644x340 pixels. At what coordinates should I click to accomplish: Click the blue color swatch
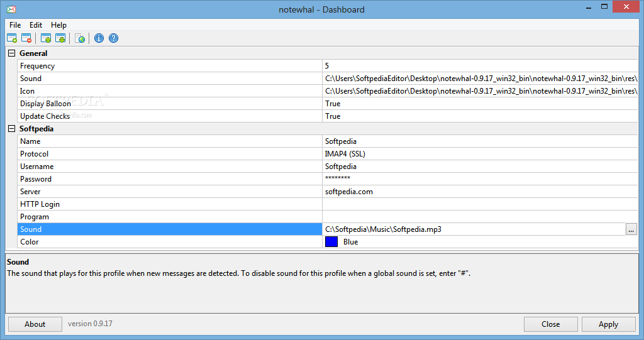coord(331,242)
